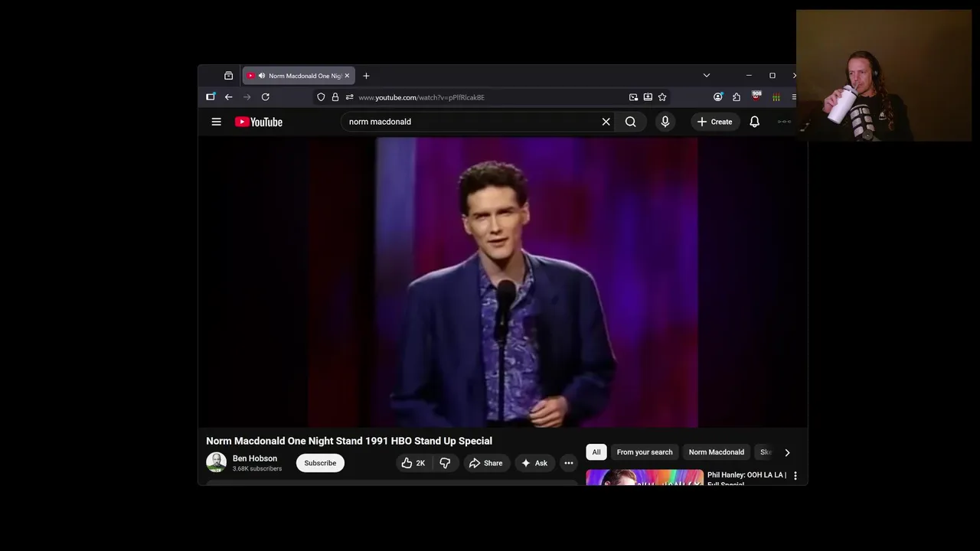Expand the list all tabs chevron
This screenshot has height=551, width=980.
[x=707, y=76]
